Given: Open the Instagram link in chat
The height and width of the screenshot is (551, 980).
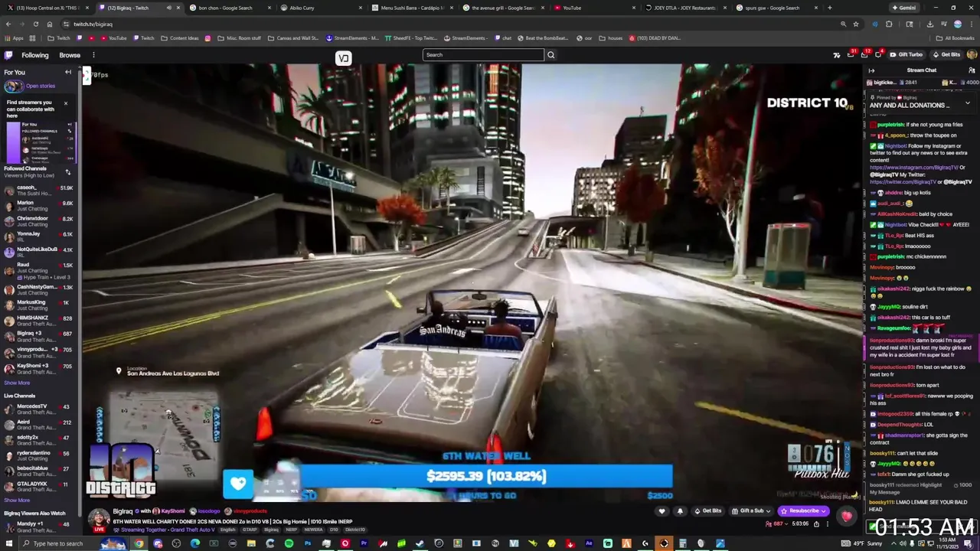Looking at the screenshot, I should tap(913, 168).
